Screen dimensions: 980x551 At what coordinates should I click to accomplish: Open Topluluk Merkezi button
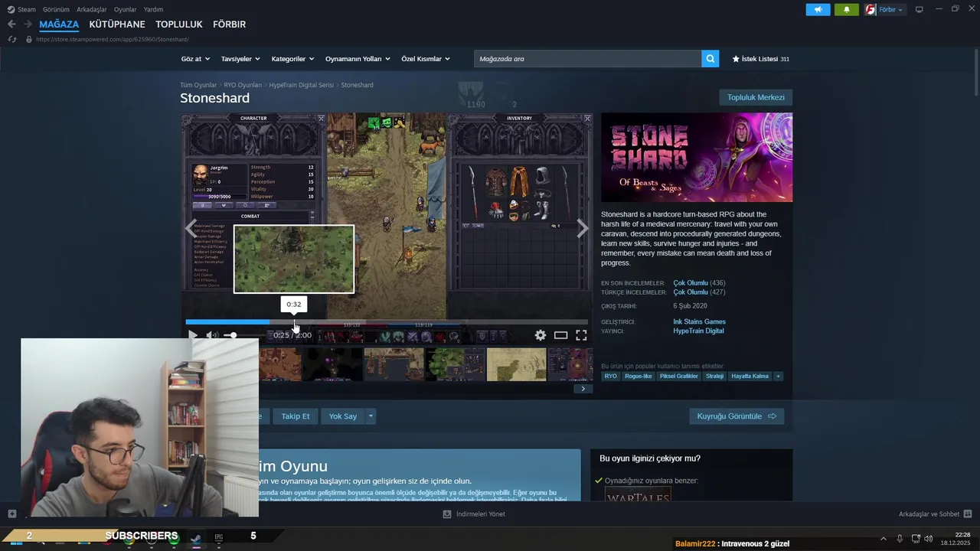point(756,97)
